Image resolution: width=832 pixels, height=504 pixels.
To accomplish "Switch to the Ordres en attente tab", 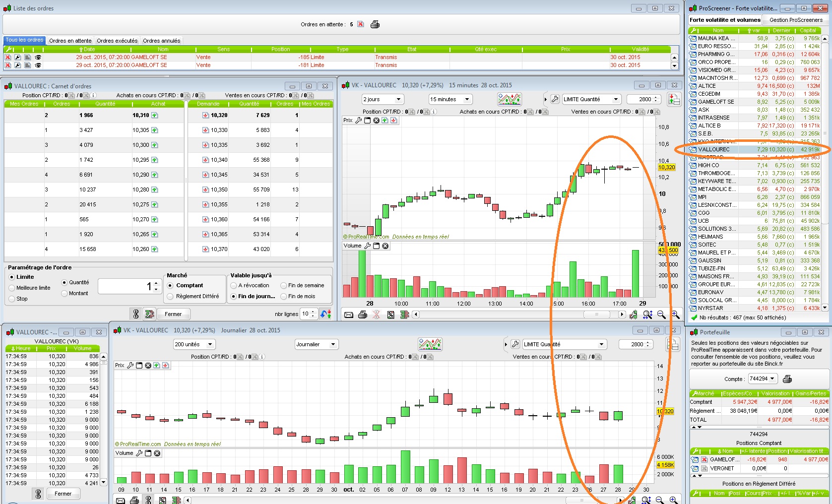I will 70,41.
